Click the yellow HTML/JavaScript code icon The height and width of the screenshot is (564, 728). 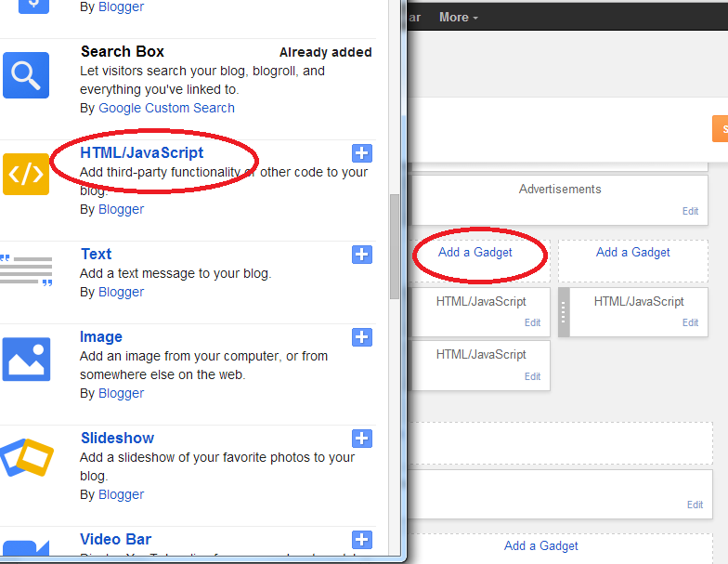coord(26,175)
